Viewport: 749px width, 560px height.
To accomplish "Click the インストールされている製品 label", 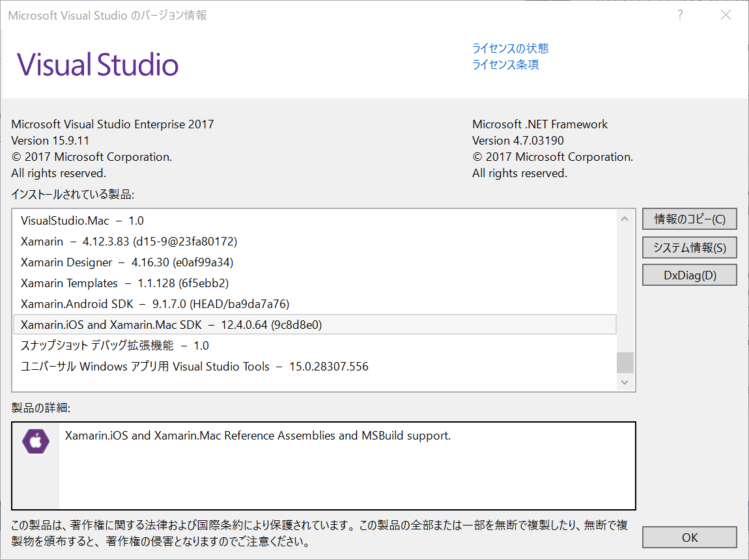I will [72, 194].
